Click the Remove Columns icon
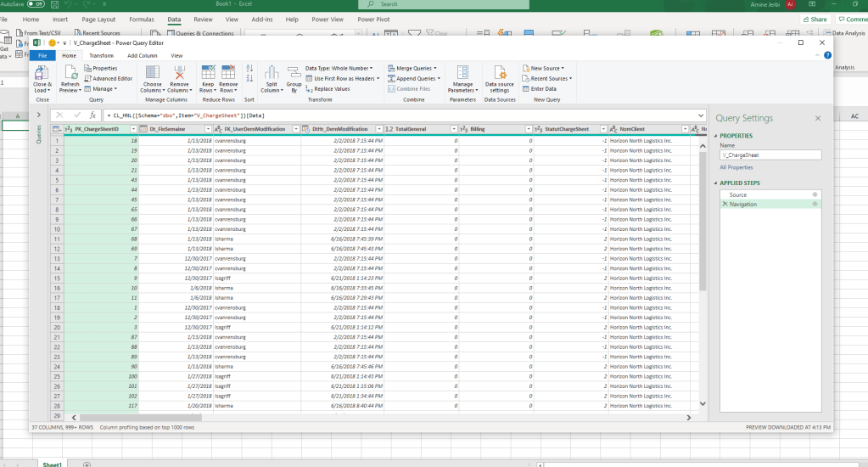This screenshot has width=868, height=467. (179, 74)
